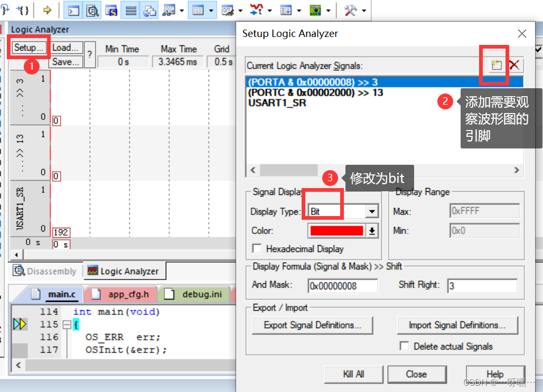Open the Color picker dropdown arrow
This screenshot has height=392, width=543.
click(x=372, y=231)
